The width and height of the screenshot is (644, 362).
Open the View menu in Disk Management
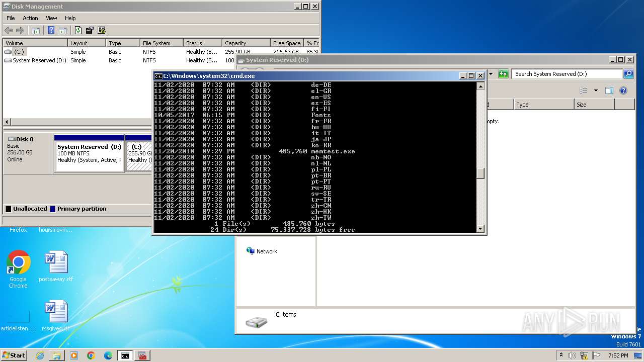51,18
